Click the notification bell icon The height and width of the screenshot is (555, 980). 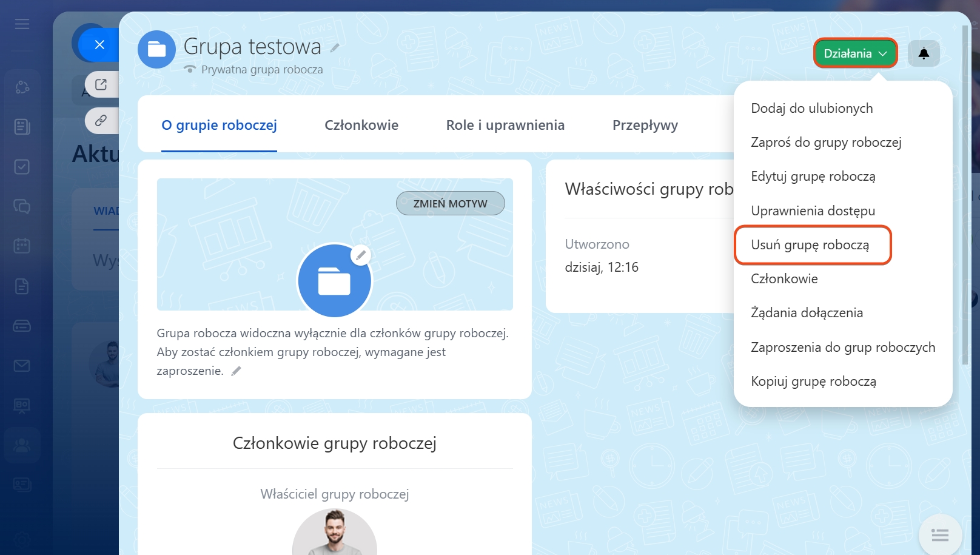[x=924, y=53]
